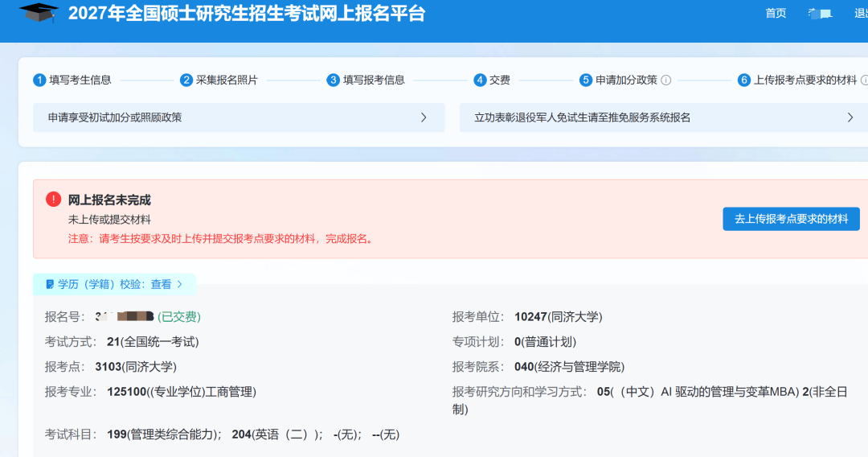Click the number 3 step circle
This screenshot has width=868, height=457.
tap(333, 80)
